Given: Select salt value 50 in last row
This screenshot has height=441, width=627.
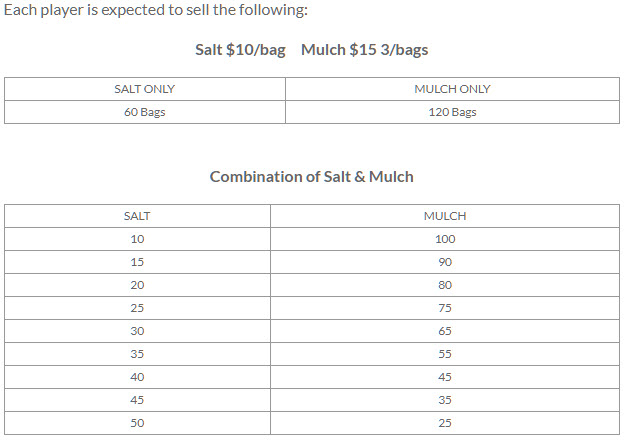Looking at the screenshot, I should coord(137,423).
